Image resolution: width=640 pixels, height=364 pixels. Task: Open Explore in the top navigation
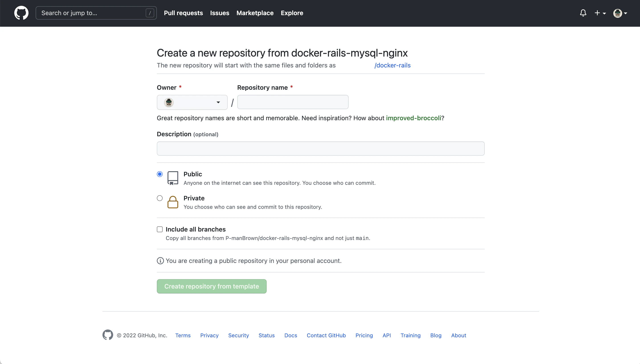(292, 13)
